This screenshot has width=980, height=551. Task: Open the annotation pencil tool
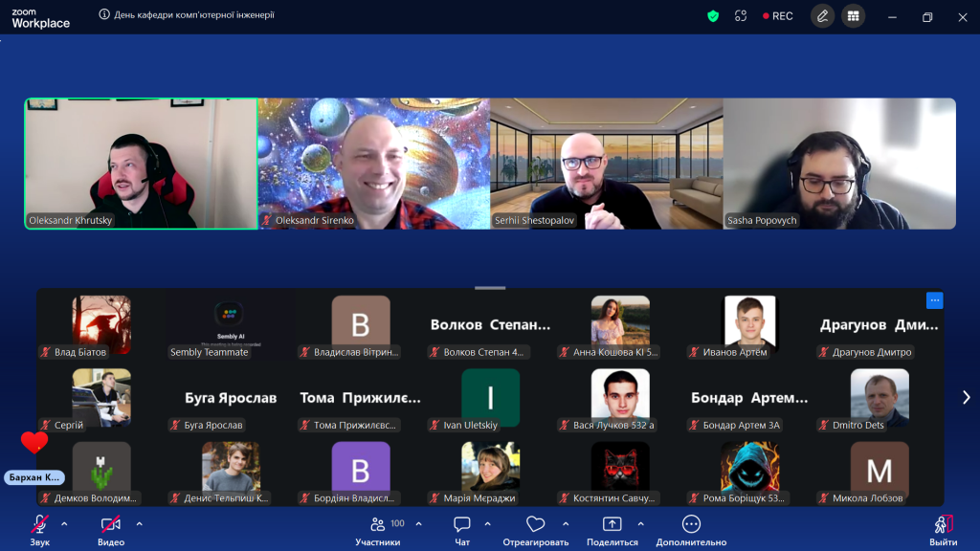pyautogui.click(x=822, y=16)
